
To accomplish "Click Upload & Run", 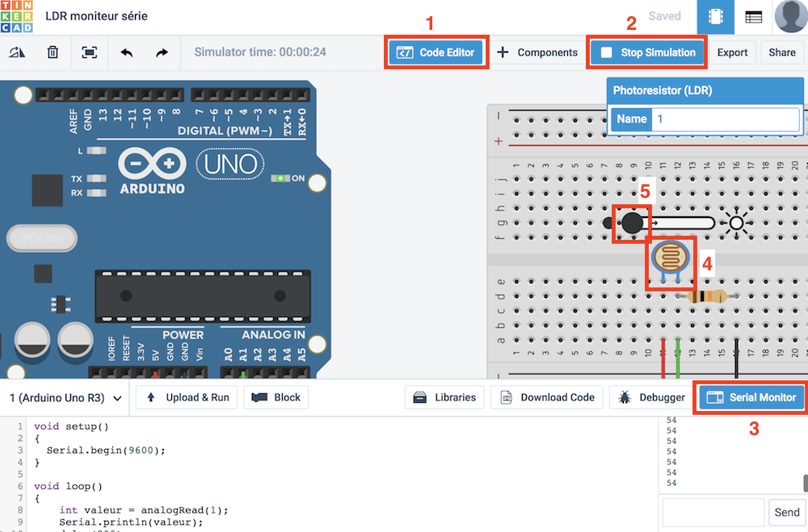I will pos(187,397).
